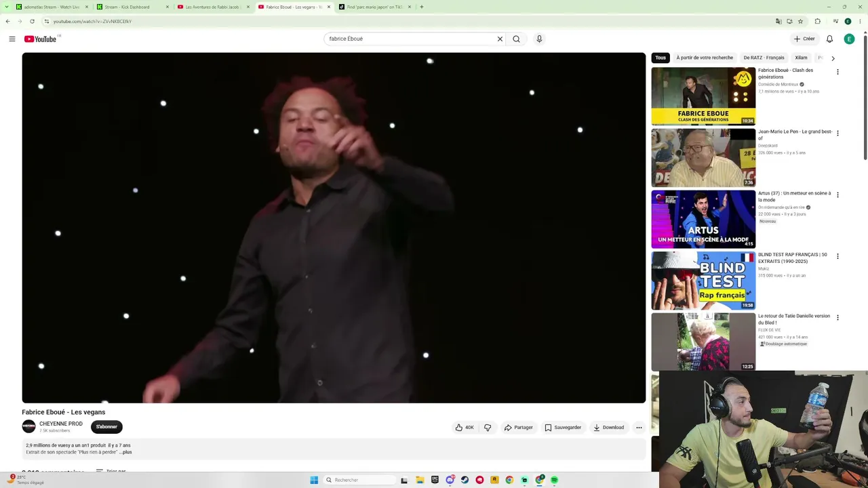Switch to the adematlas Stream browser tab
The width and height of the screenshot is (868, 488).
coord(52,7)
